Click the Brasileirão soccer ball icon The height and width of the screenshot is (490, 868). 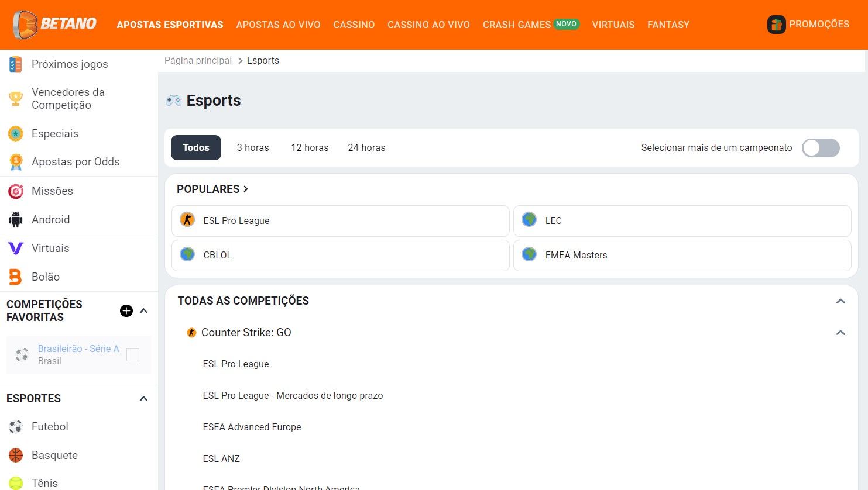(22, 355)
